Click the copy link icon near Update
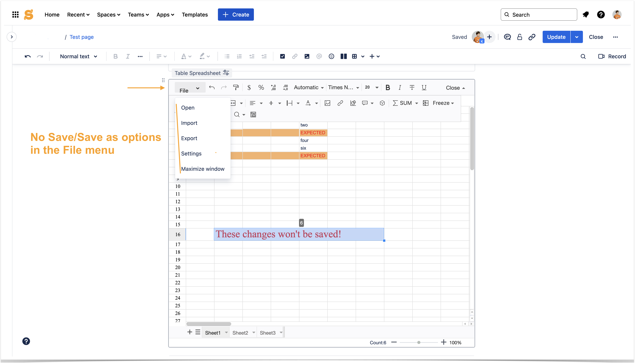Screen dimensions: 636x364 coord(532,37)
